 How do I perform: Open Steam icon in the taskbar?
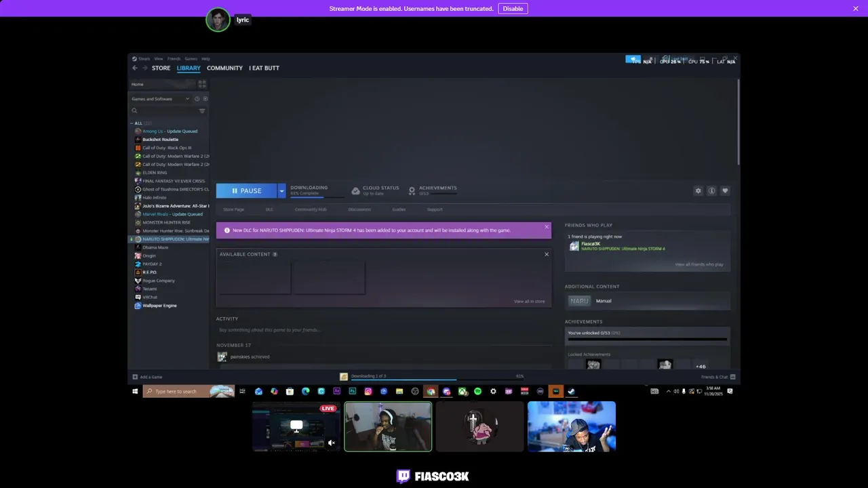tap(571, 391)
